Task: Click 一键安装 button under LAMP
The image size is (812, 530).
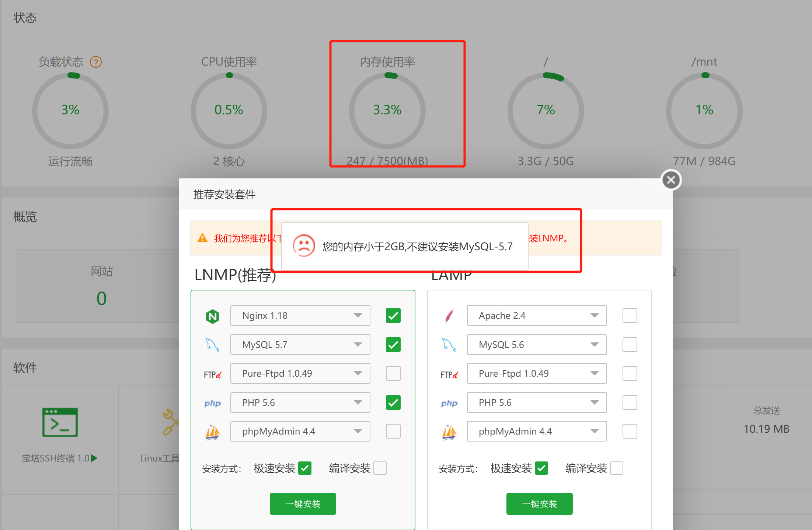Action: click(540, 504)
